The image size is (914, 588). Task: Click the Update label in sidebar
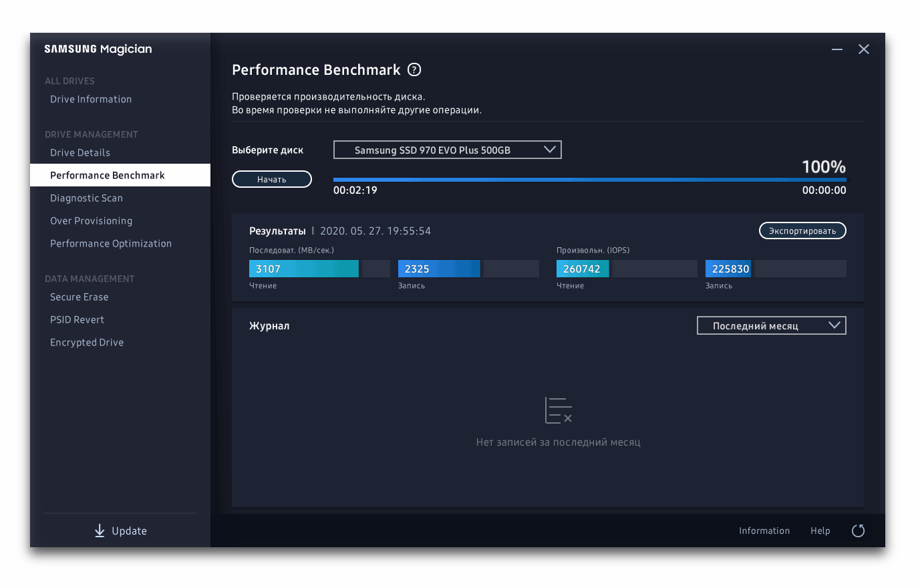click(129, 531)
